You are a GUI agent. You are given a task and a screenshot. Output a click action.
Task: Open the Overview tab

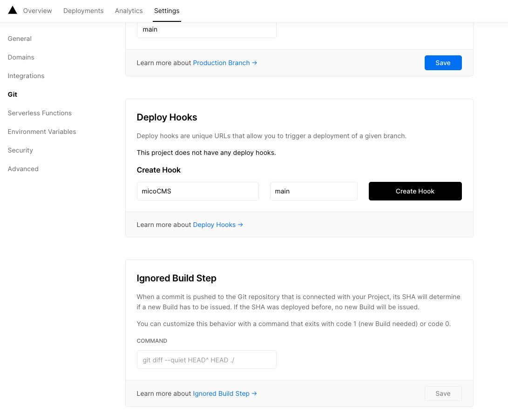click(38, 11)
